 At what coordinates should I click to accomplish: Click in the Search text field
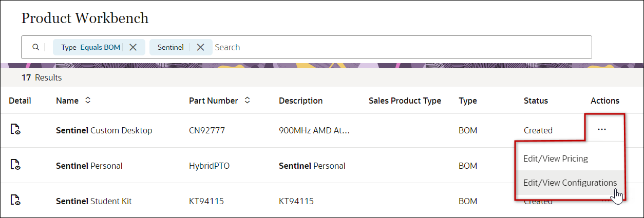(x=401, y=47)
